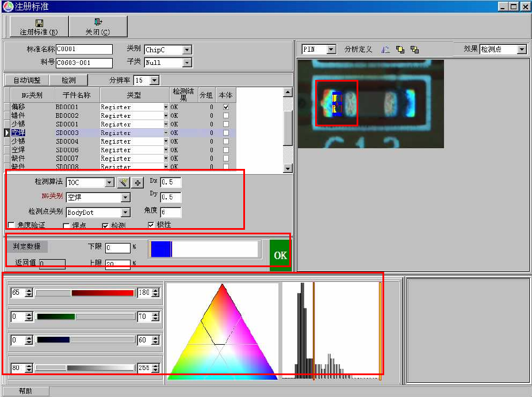This screenshot has height=397, width=532.
Task: Click the 角度 input field
Action: tap(171, 212)
